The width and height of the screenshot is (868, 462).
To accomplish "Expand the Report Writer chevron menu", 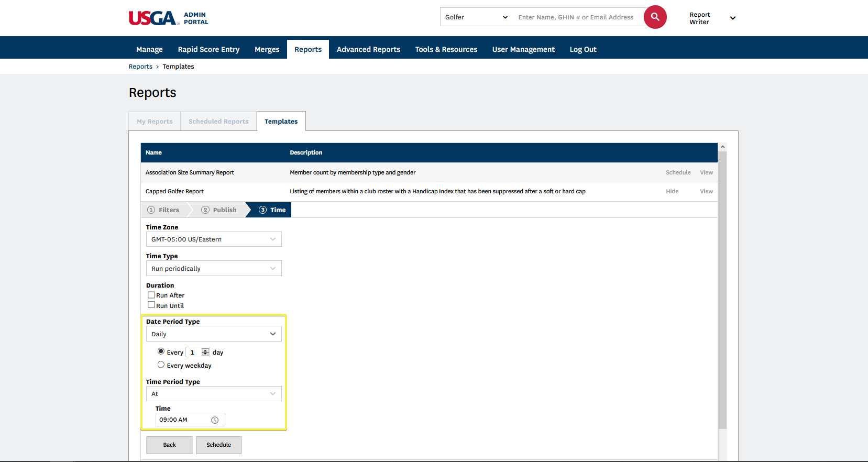I will pyautogui.click(x=732, y=18).
